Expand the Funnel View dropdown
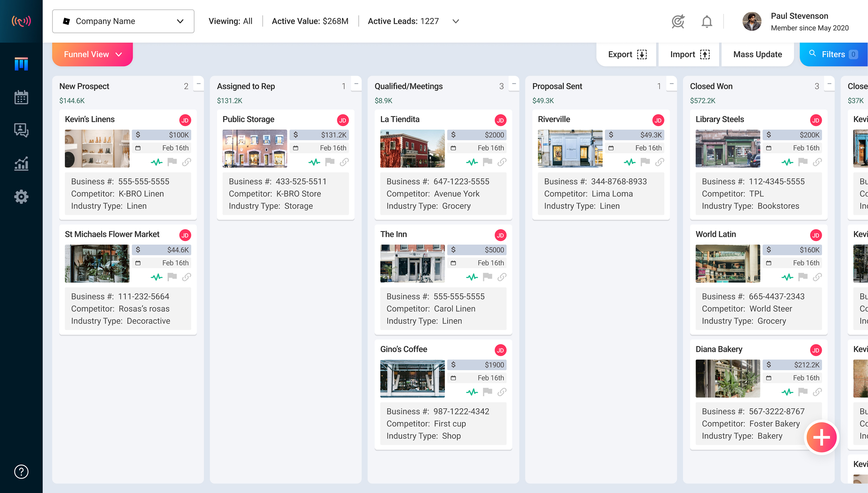 tap(92, 54)
